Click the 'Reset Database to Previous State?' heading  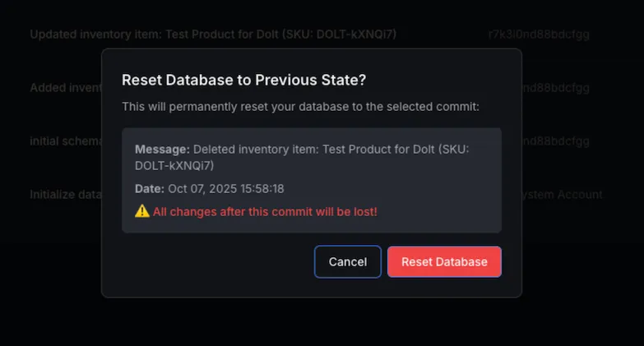click(x=243, y=80)
